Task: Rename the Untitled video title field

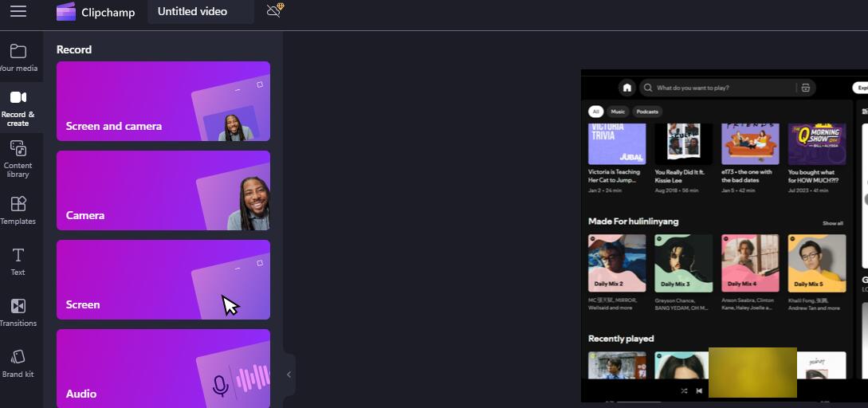Action: pyautogui.click(x=199, y=12)
